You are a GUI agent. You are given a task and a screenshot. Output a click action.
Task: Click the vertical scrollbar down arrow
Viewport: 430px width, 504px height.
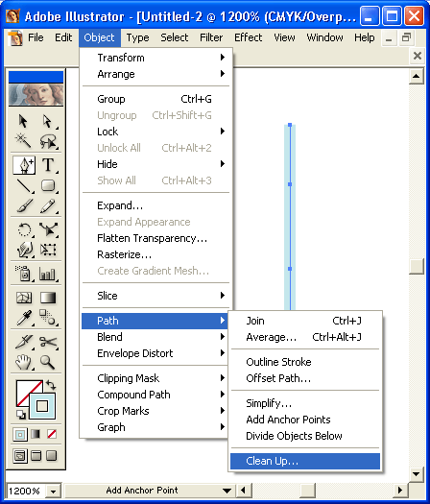tap(417, 474)
